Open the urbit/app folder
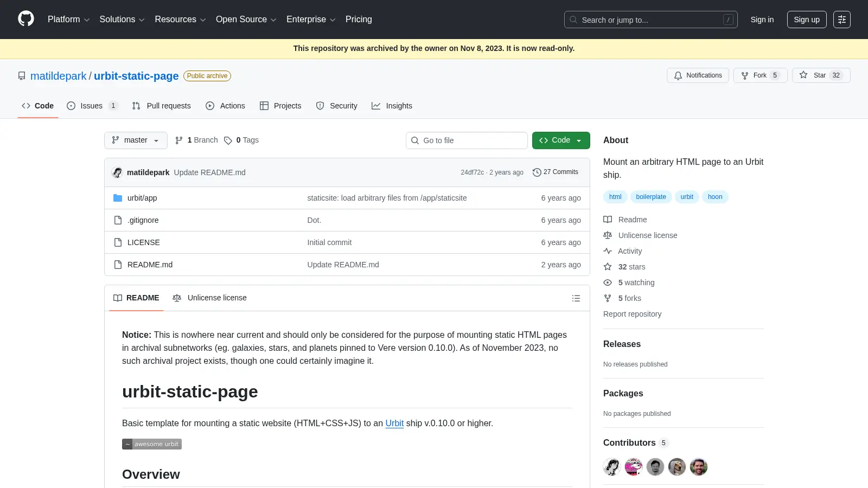 142,198
